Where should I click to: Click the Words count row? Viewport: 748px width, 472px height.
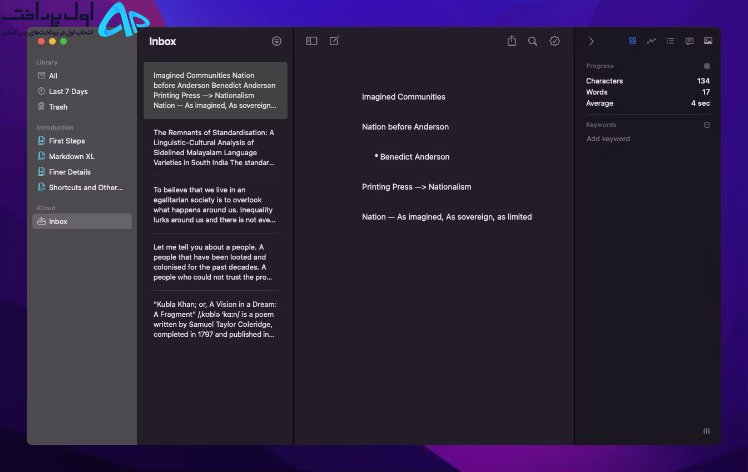647,92
